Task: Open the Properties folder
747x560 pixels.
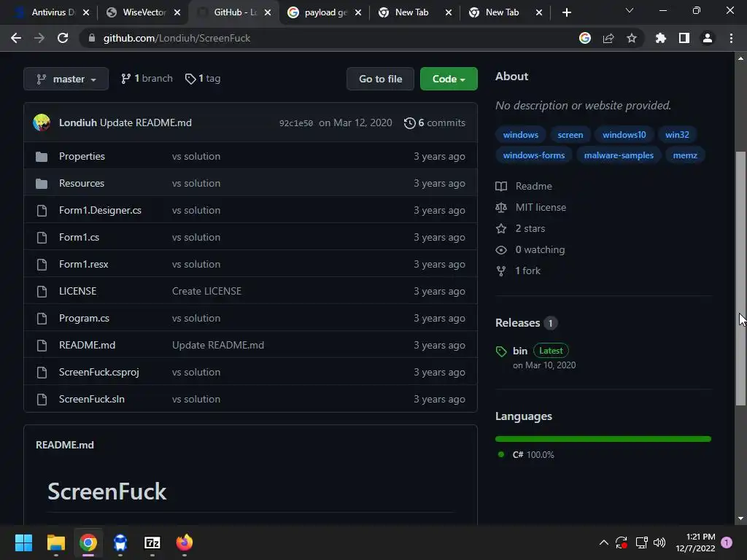Action: click(x=82, y=156)
